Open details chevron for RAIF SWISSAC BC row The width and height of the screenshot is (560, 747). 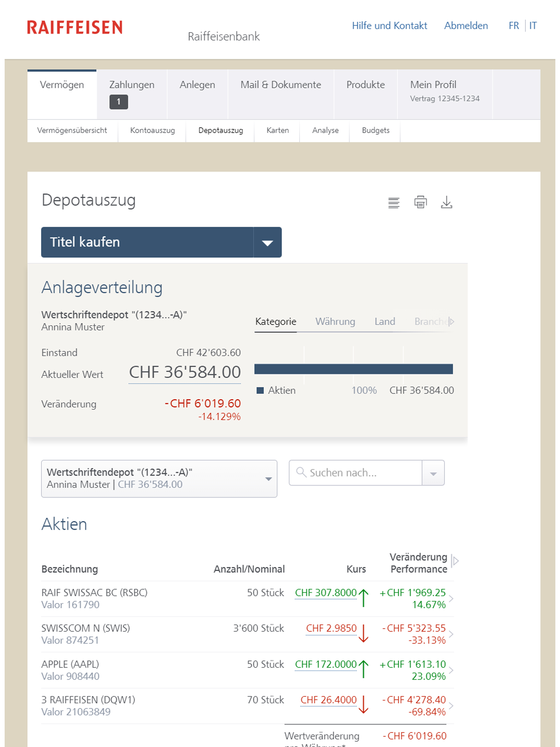(x=451, y=599)
